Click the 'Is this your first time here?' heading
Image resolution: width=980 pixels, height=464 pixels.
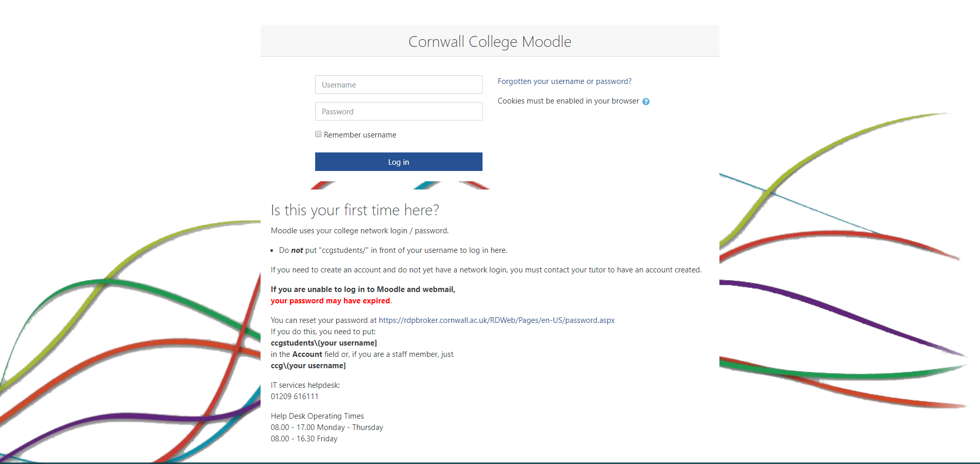(x=355, y=210)
